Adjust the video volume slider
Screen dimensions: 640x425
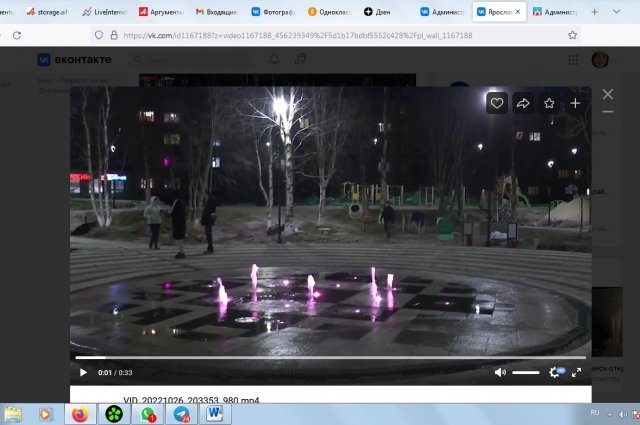pyautogui.click(x=526, y=372)
